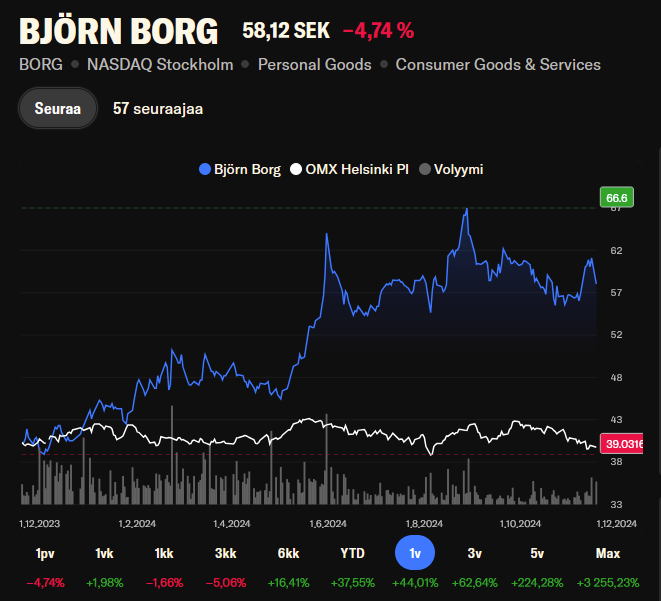Select the 1pv time range
This screenshot has height=601, width=661.
point(45,553)
